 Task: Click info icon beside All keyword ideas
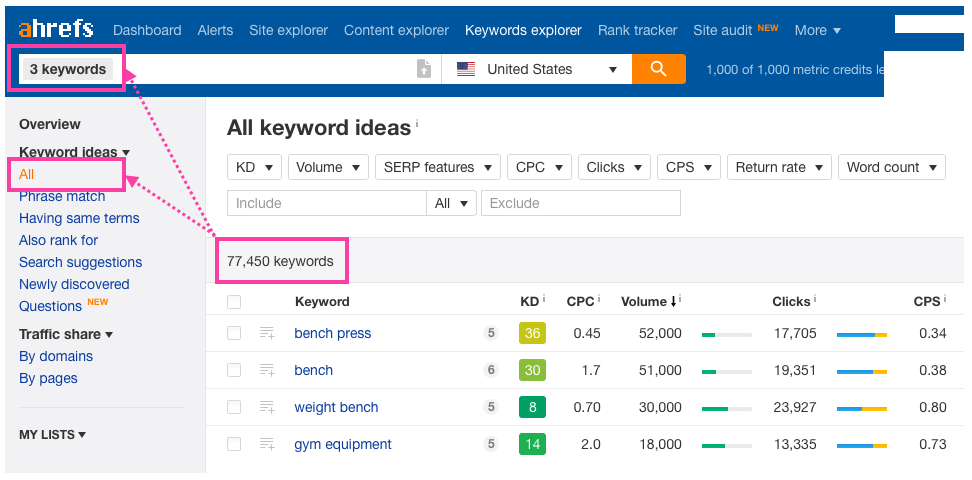(x=417, y=123)
